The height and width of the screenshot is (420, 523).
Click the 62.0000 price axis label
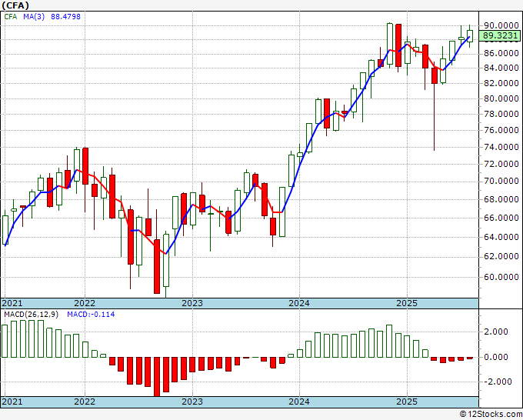click(x=501, y=256)
